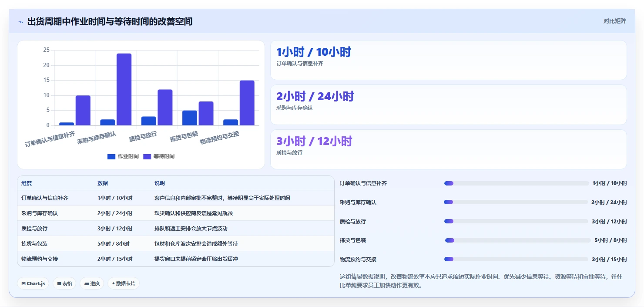Click the summary paragraph starting with 这组情景数据说明
644x307 pixels.
click(481, 281)
